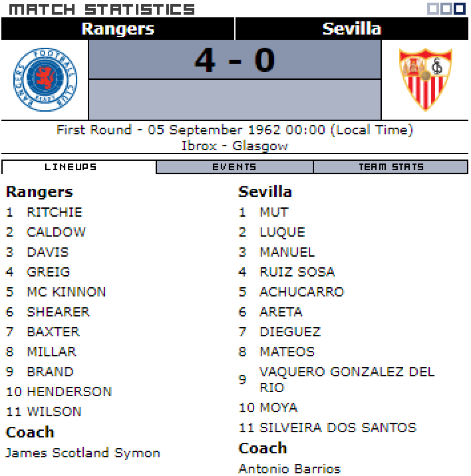Select Sevilla player SILVEIRA DOS SANTOS
Screen dimensions: 471x476
(x=338, y=428)
